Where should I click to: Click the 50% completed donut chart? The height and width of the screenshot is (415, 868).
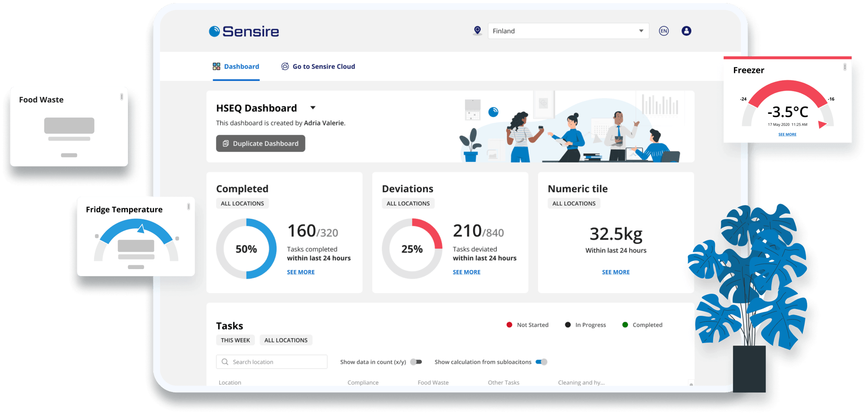(246, 249)
